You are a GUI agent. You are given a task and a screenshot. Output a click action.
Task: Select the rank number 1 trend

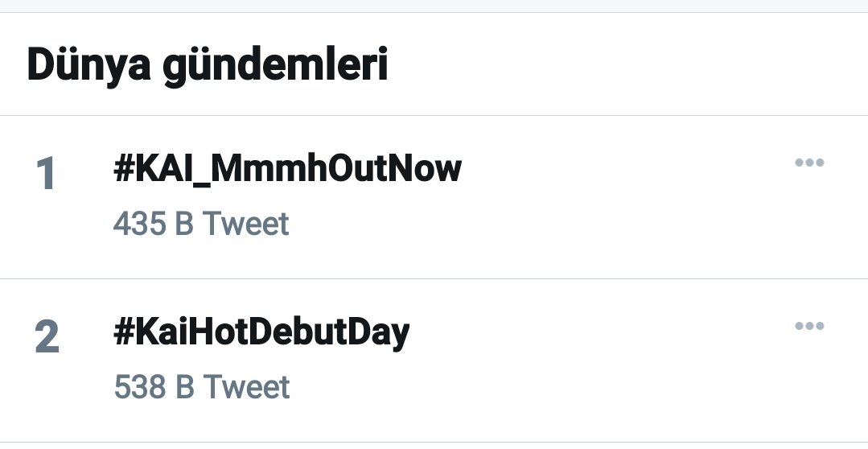click(46, 174)
